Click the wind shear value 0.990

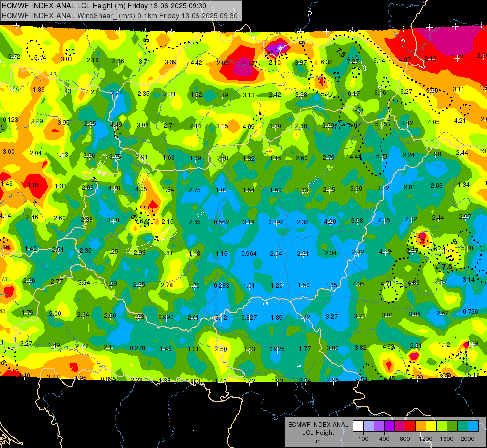(x=166, y=317)
